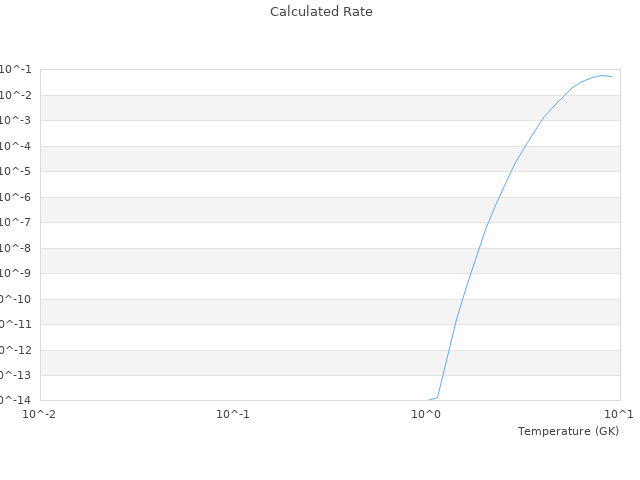
Task: Click the 10^-12 y-axis tick label
Action: point(15,350)
